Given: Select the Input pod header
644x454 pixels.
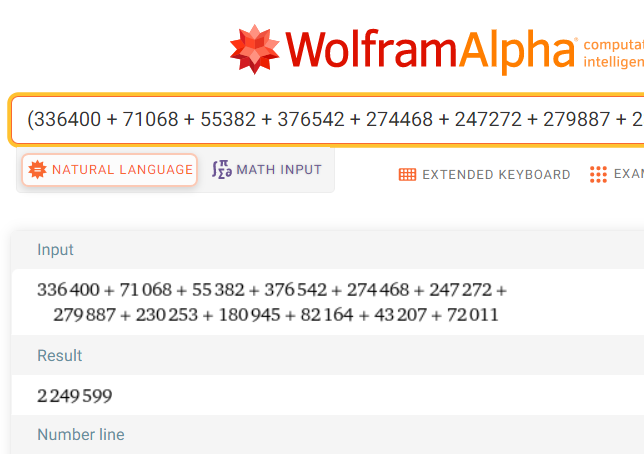Looking at the screenshot, I should tap(56, 250).
